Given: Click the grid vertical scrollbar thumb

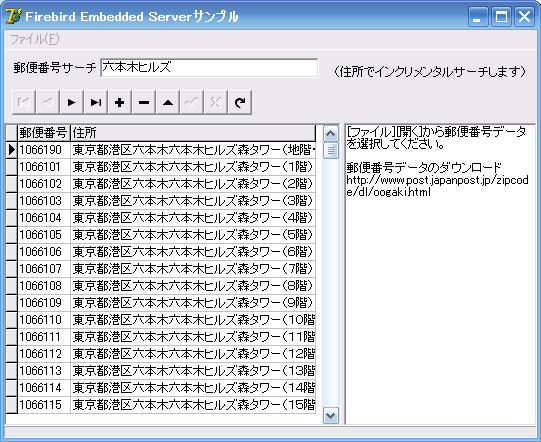Looking at the screenshot, I should tap(331, 150).
